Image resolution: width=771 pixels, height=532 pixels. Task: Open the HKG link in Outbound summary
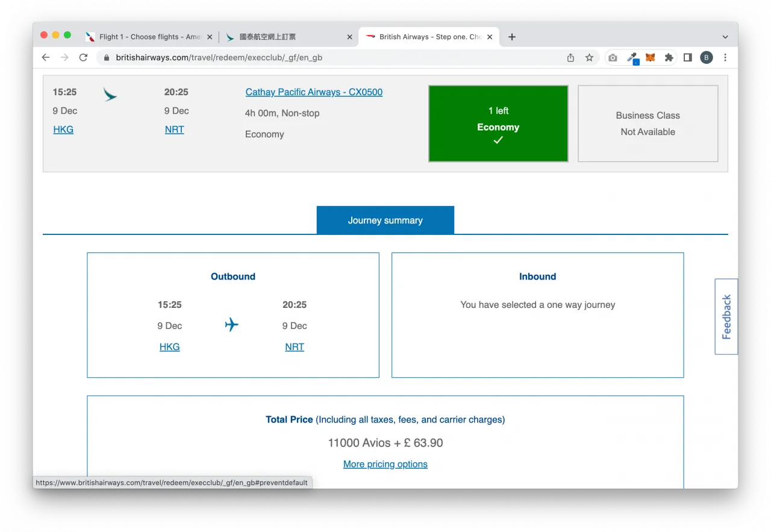(x=170, y=347)
